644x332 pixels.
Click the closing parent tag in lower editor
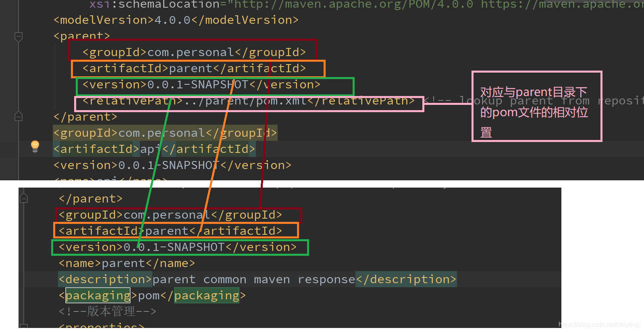tap(91, 199)
